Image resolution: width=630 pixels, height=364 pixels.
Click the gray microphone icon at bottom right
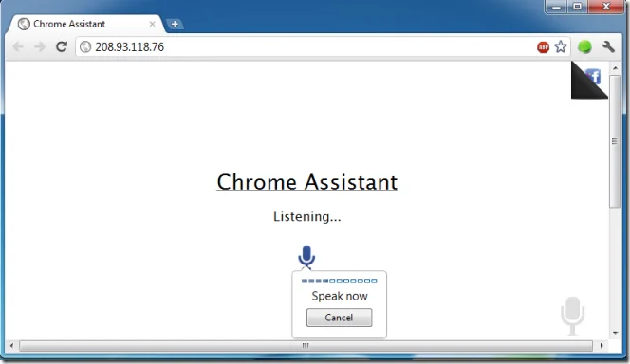(x=572, y=316)
